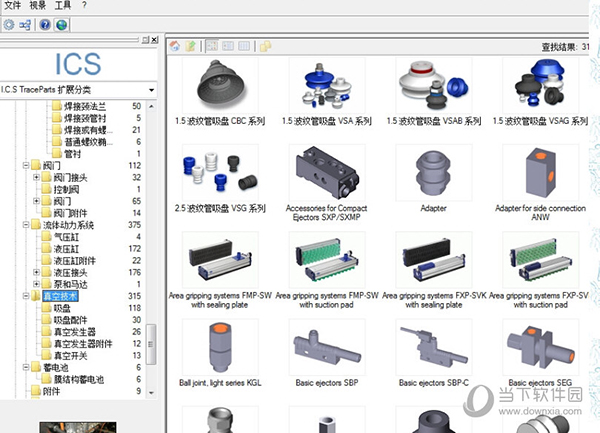The width and height of the screenshot is (600, 433).
Task: Open Adapter for side connection ANW thumbnail
Action: tap(540, 173)
